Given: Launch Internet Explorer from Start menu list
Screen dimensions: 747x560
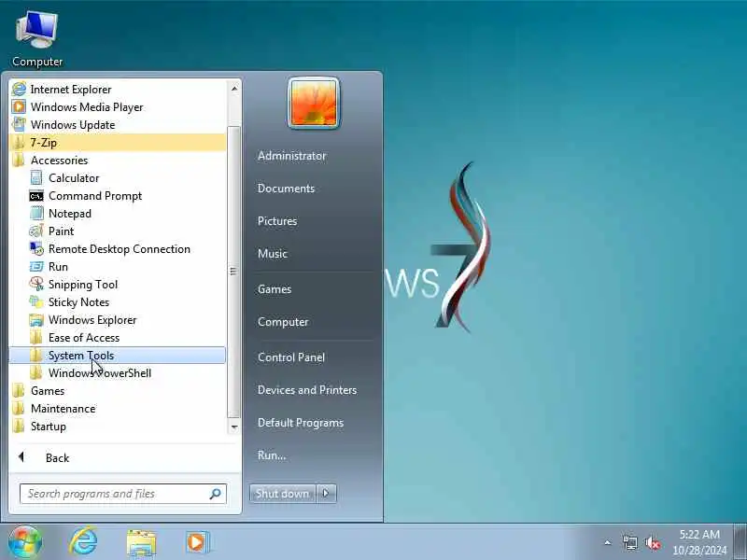Looking at the screenshot, I should pos(118,89).
